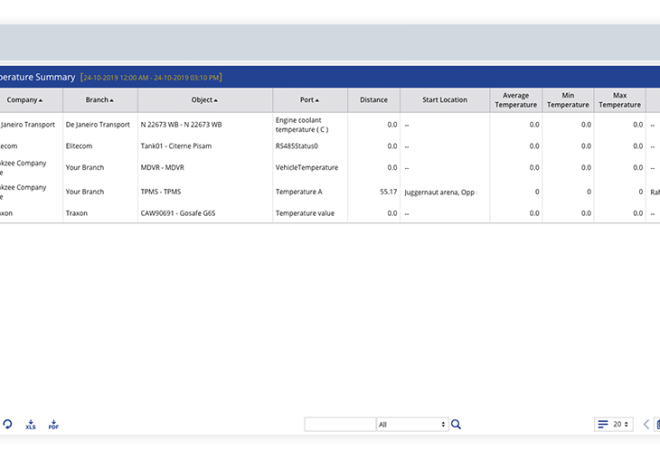Go to previous page arrow

pos(646,425)
